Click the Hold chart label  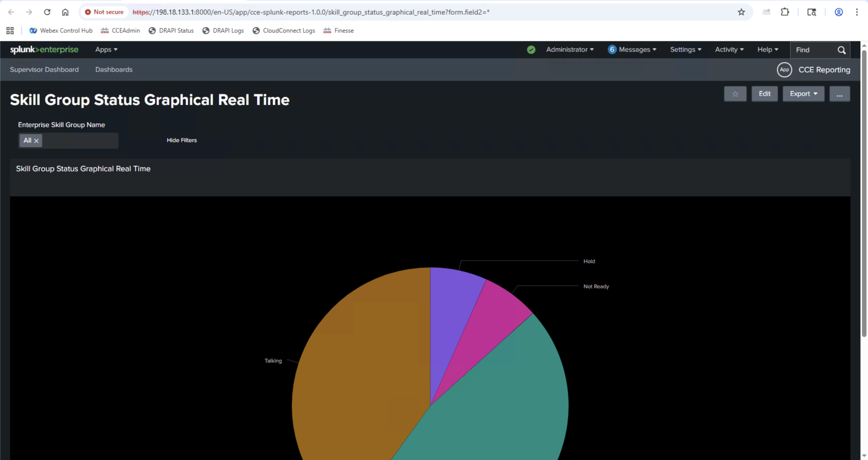[589, 261]
